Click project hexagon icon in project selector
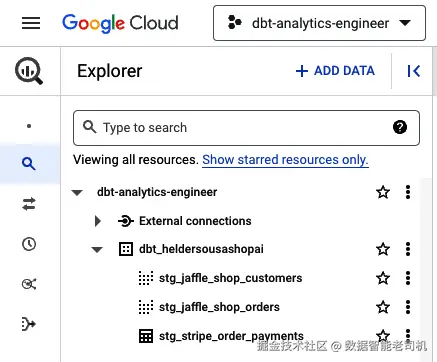This screenshot has height=362, width=437. (235, 23)
